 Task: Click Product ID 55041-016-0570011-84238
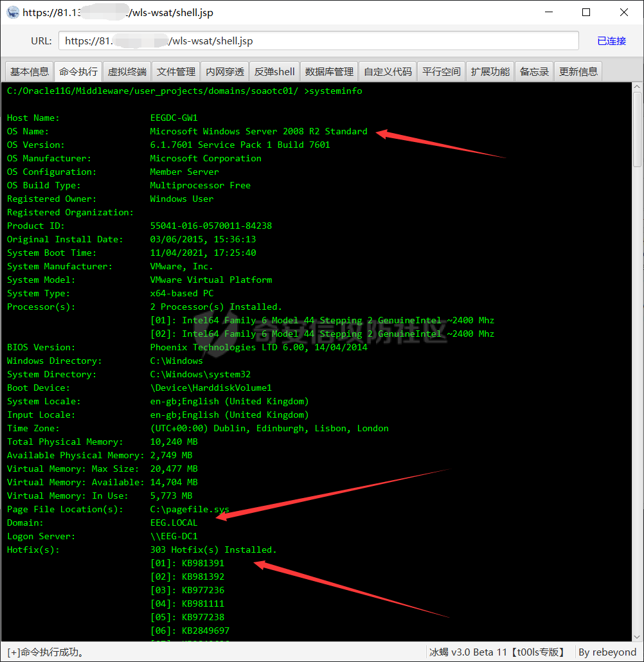(x=211, y=226)
